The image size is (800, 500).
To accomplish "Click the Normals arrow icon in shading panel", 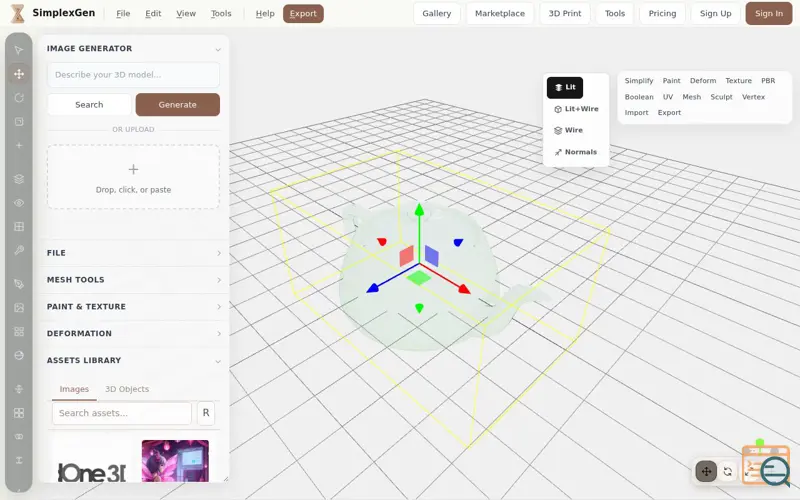I will (x=558, y=152).
